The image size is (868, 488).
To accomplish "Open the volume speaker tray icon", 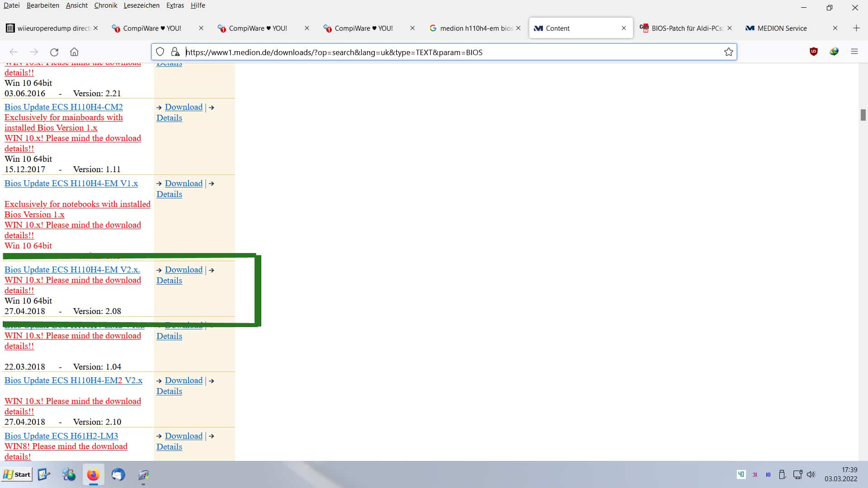I will pos(811,474).
